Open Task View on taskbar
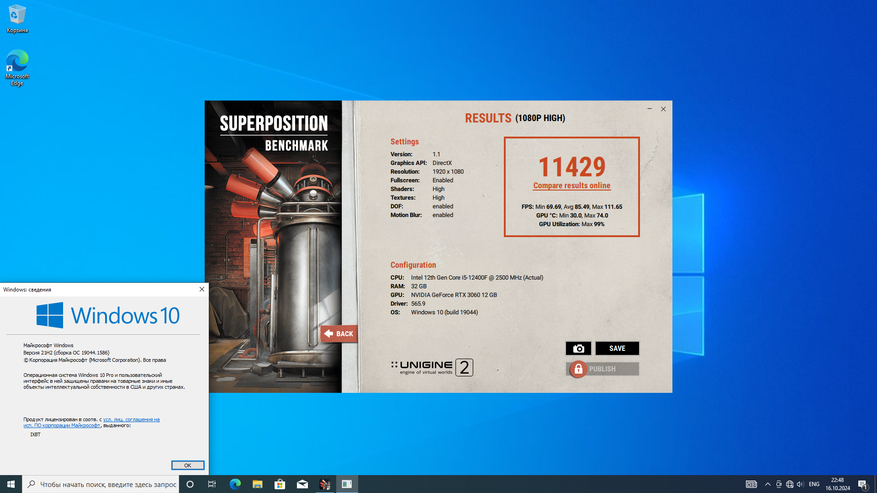This screenshot has height=493, width=877. [x=212, y=484]
